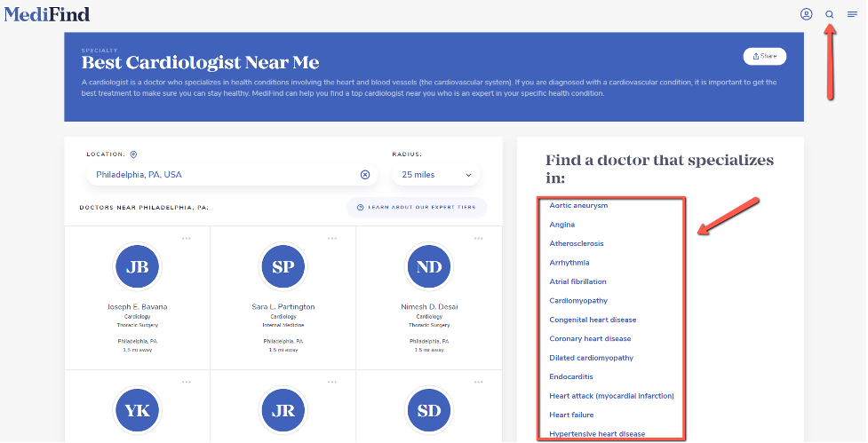Select the Angina specialty link
The height and width of the screenshot is (443, 868).
[x=561, y=225]
